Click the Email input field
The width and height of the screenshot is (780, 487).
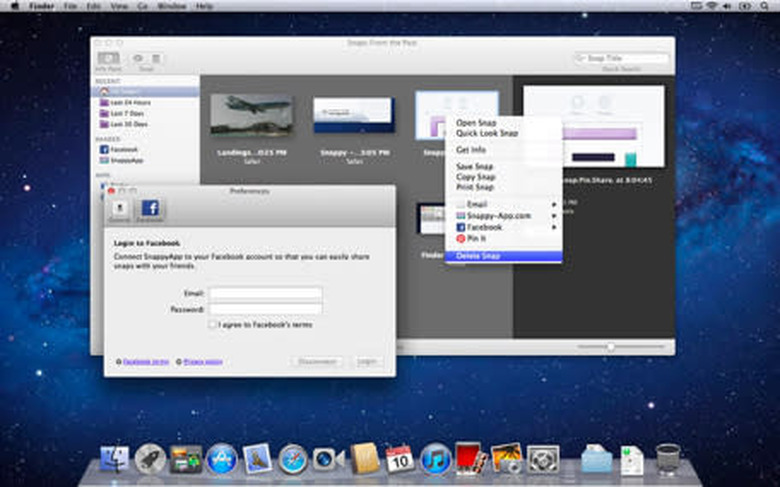[266, 293]
